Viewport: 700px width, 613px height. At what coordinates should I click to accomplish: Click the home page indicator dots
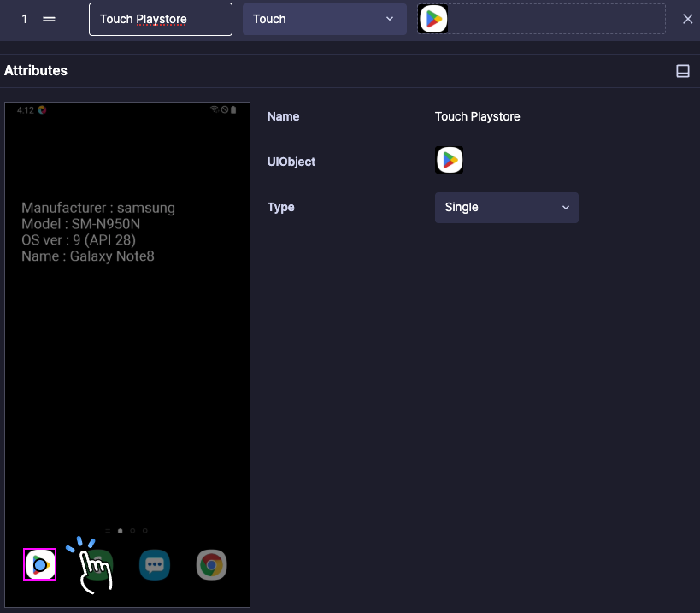click(x=126, y=531)
